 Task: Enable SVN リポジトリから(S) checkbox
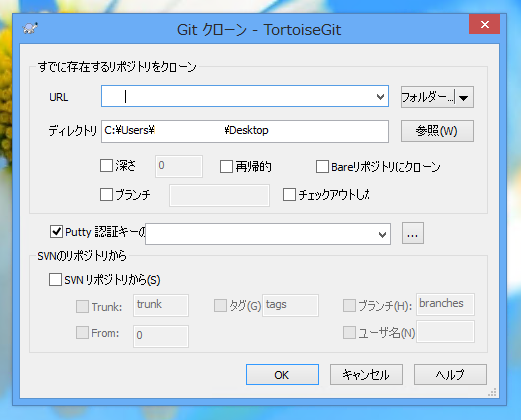55,280
